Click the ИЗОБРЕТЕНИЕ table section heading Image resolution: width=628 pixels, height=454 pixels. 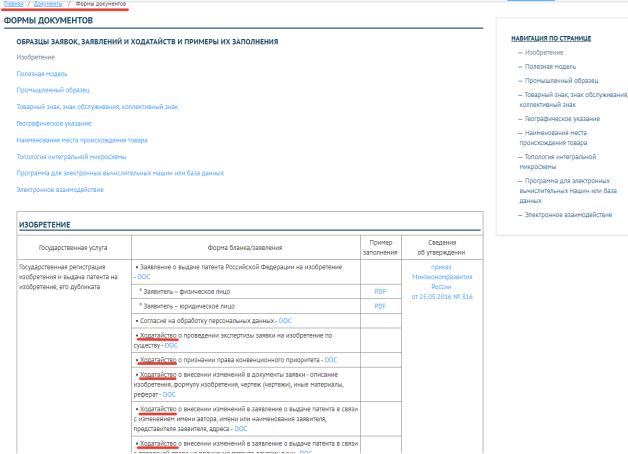(44, 225)
